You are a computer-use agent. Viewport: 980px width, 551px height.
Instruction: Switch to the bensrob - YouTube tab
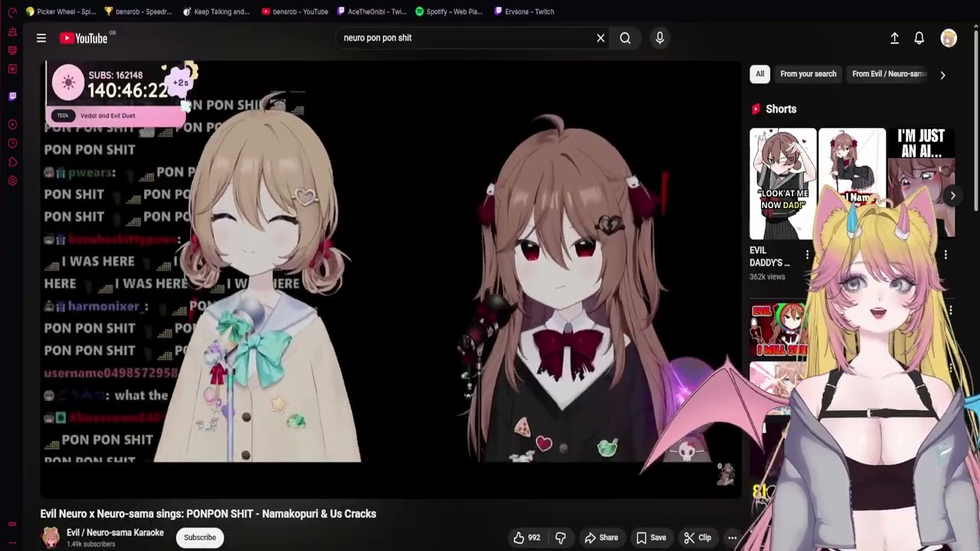click(x=295, y=11)
